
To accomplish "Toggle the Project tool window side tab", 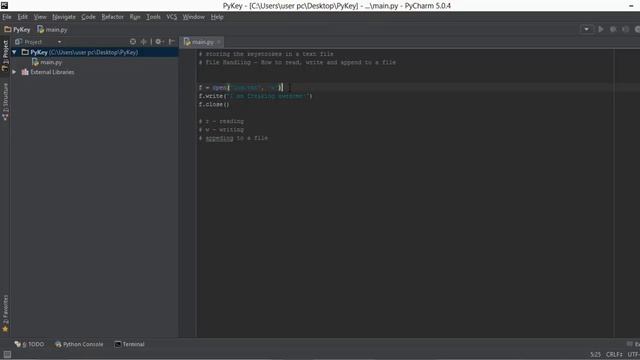I will pos(5,56).
